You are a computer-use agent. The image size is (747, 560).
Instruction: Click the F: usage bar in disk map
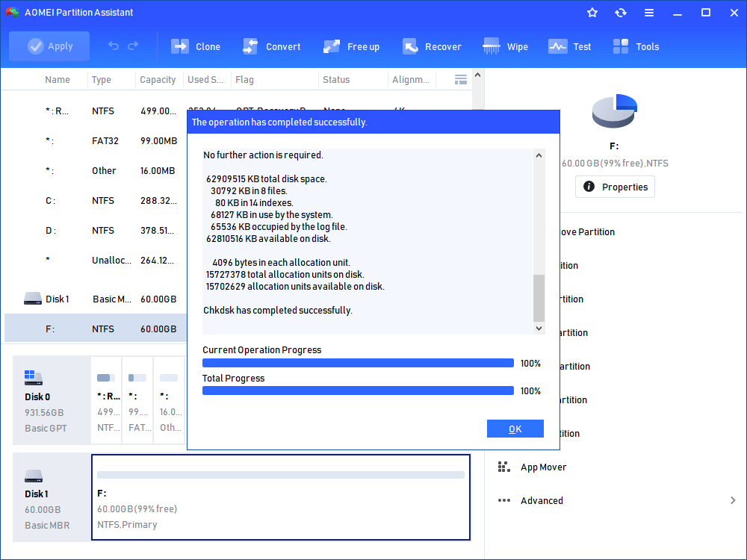[281, 475]
